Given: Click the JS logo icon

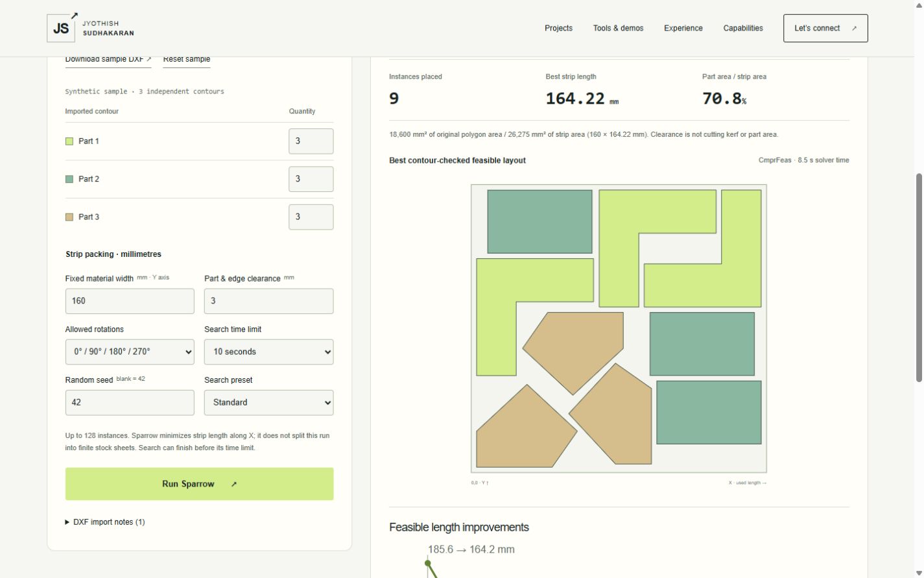Looking at the screenshot, I should click(x=61, y=28).
